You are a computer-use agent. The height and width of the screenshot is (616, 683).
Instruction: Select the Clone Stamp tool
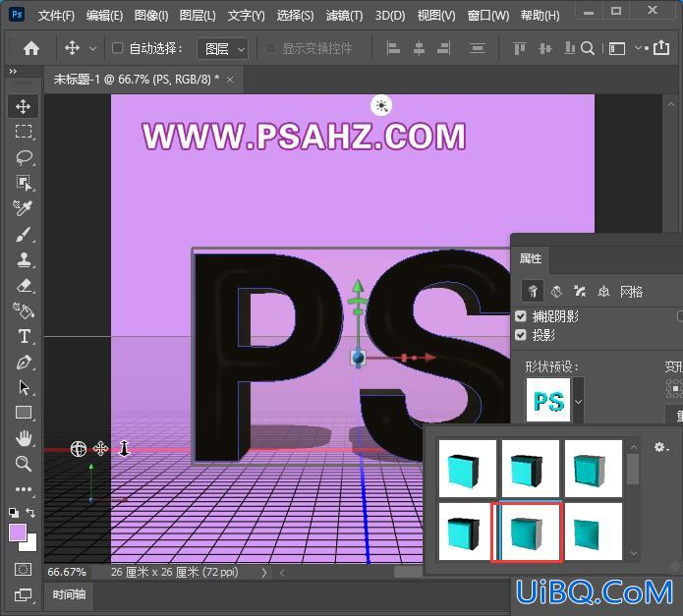point(23,260)
